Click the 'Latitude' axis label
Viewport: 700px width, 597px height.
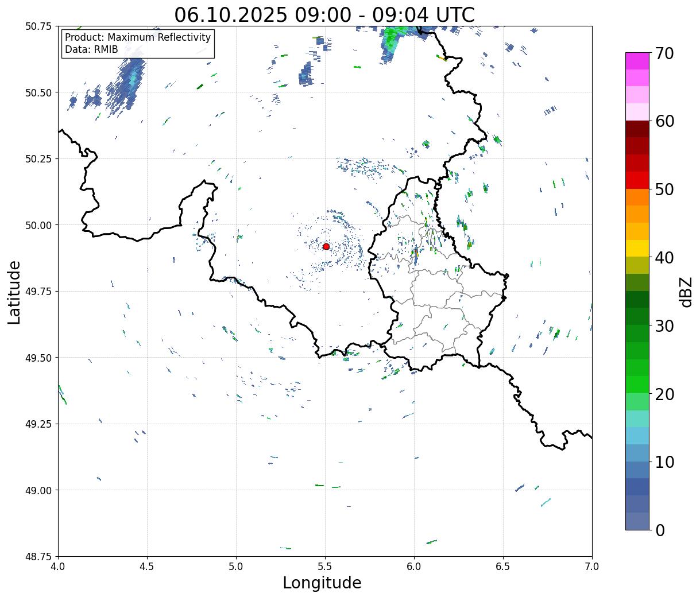14,292
